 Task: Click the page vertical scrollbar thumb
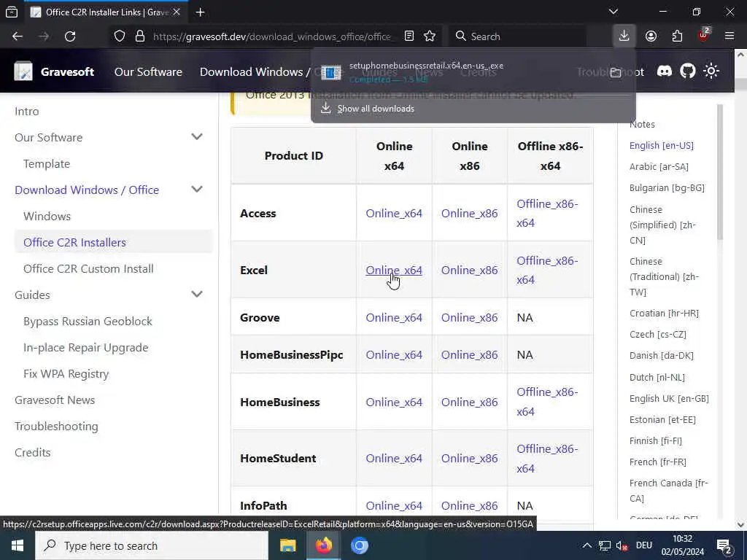(x=740, y=84)
